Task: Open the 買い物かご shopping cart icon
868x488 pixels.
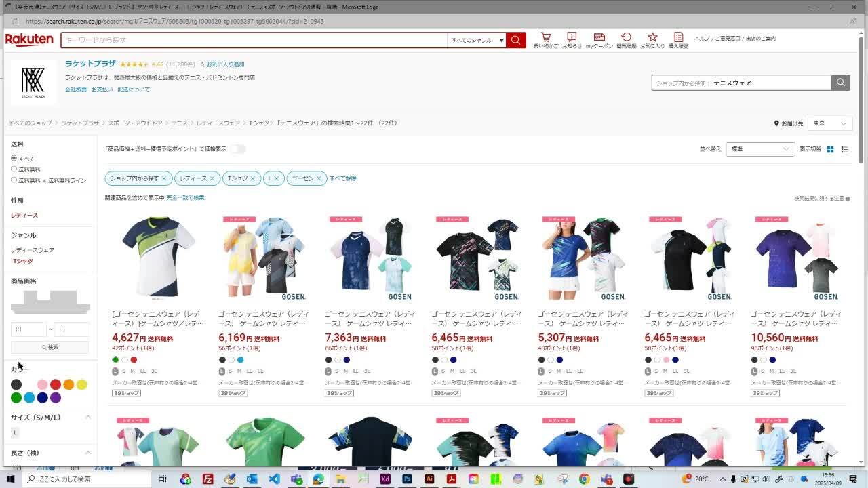Action: (x=545, y=38)
